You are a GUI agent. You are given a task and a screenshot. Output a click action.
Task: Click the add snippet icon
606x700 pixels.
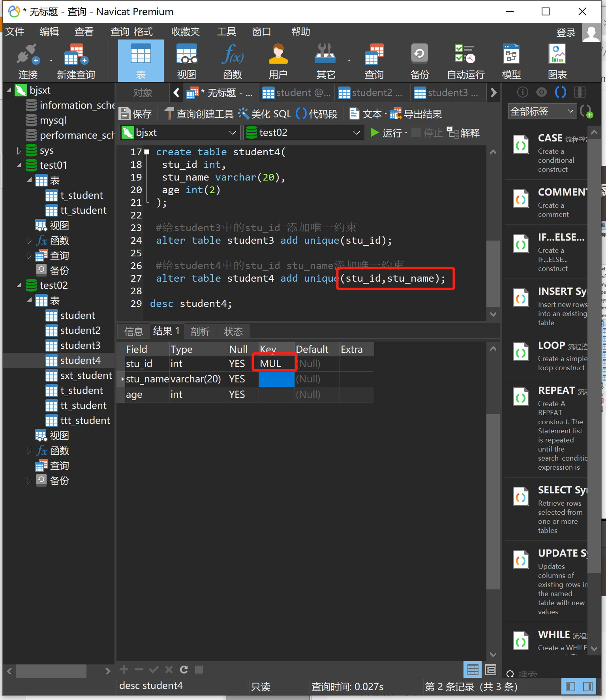coord(586,111)
